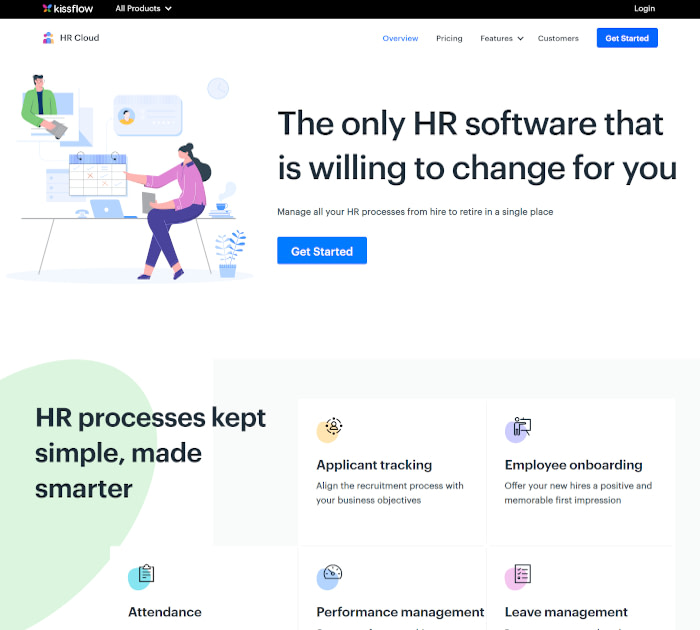Click the Employee onboarding icon
Screen dimensions: 700x630
point(518,430)
